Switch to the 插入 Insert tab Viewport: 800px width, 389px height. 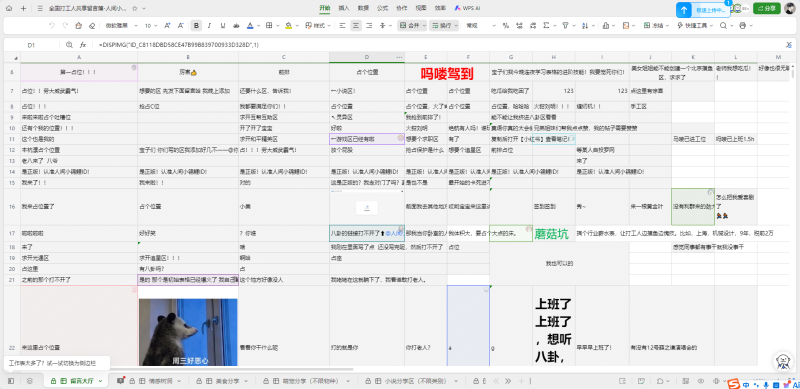pos(344,8)
